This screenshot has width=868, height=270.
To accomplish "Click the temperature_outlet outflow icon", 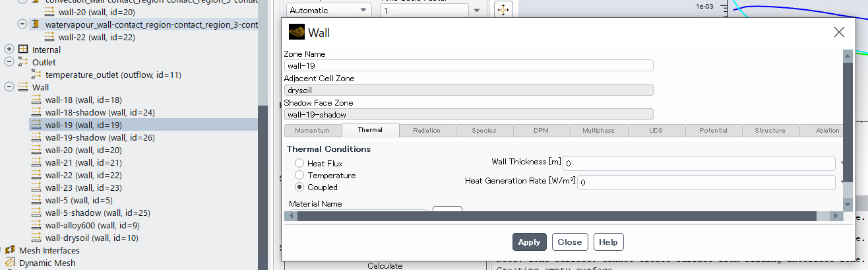I will pyautogui.click(x=36, y=75).
